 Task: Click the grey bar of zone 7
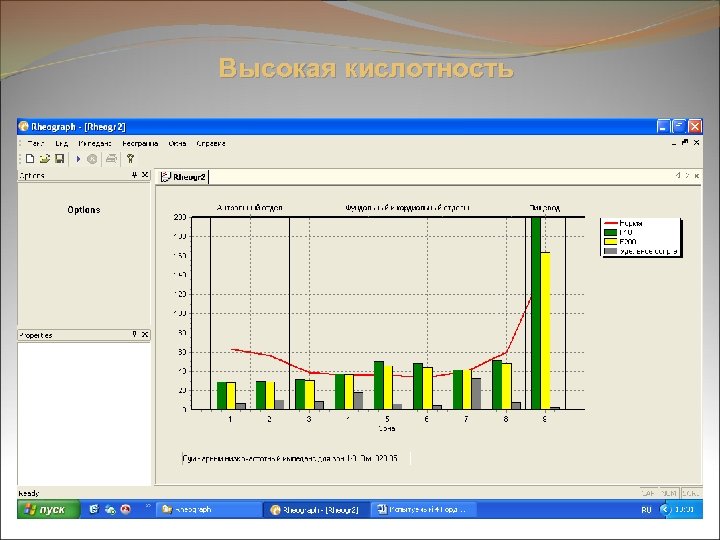point(476,394)
